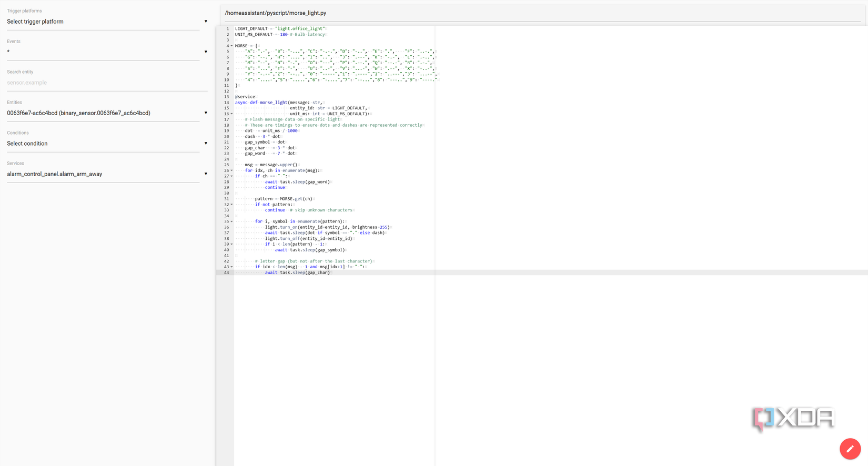Image resolution: width=868 pixels, height=466 pixels.
Task: Place cursor on the @service decorator line
Action: click(x=245, y=97)
